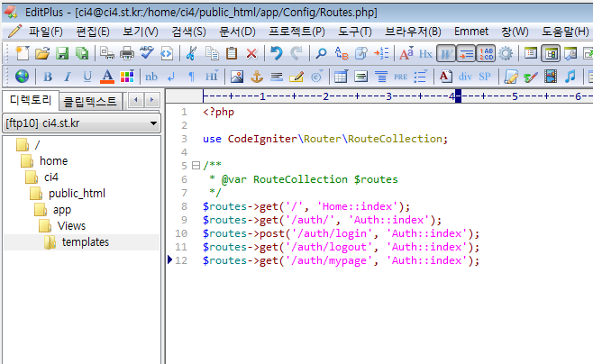Screen dimensions: 593x364
Task: Open Find with the magnifier icon
Action: pyautogui.click(x=321, y=53)
